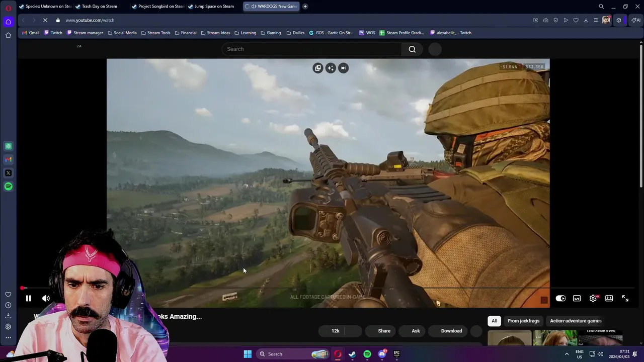Search tabs using top magnifier icon
The height and width of the screenshot is (362, 644).
[601, 7]
